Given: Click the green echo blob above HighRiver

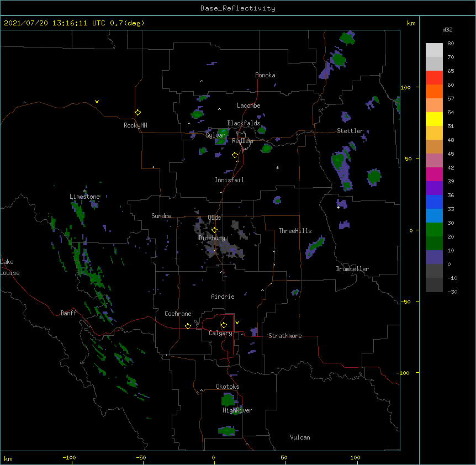Looking at the screenshot, I should coord(228,399).
